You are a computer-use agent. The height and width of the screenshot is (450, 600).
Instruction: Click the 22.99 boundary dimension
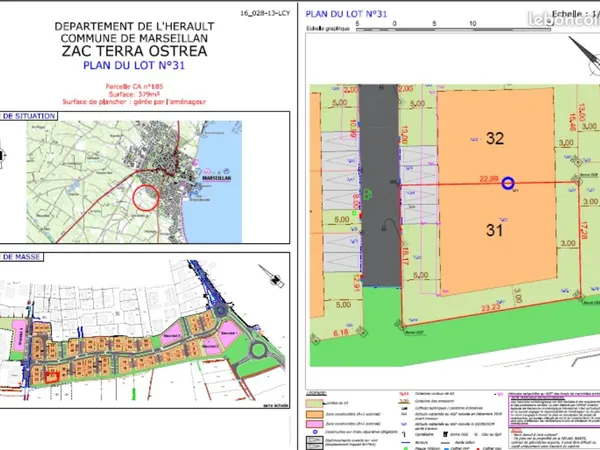[489, 179]
